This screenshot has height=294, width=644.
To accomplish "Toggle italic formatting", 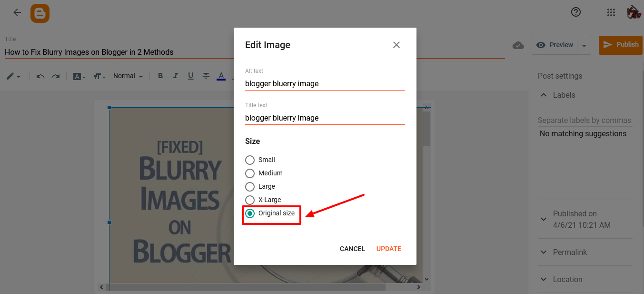I will pos(176,76).
